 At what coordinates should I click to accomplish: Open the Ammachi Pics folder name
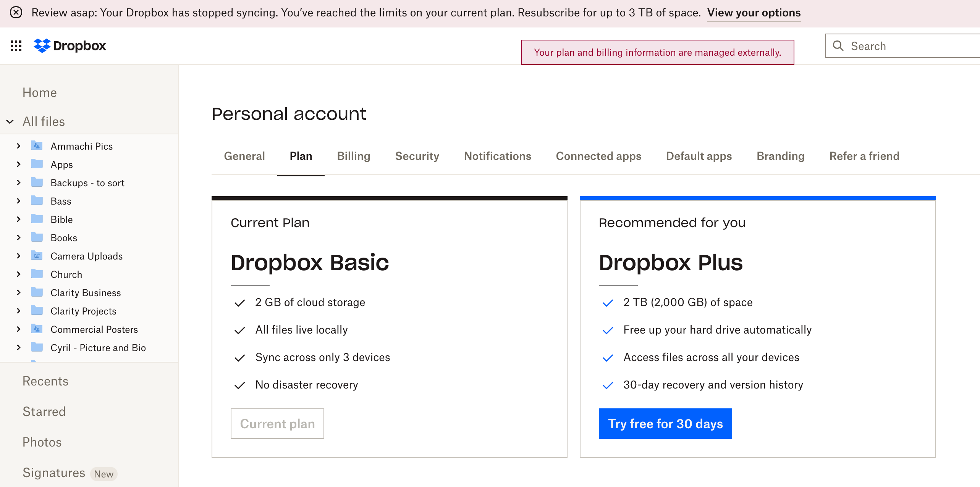82,146
